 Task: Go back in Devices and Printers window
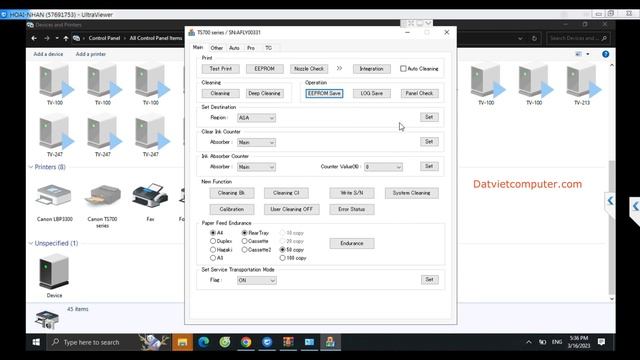click(x=34, y=38)
